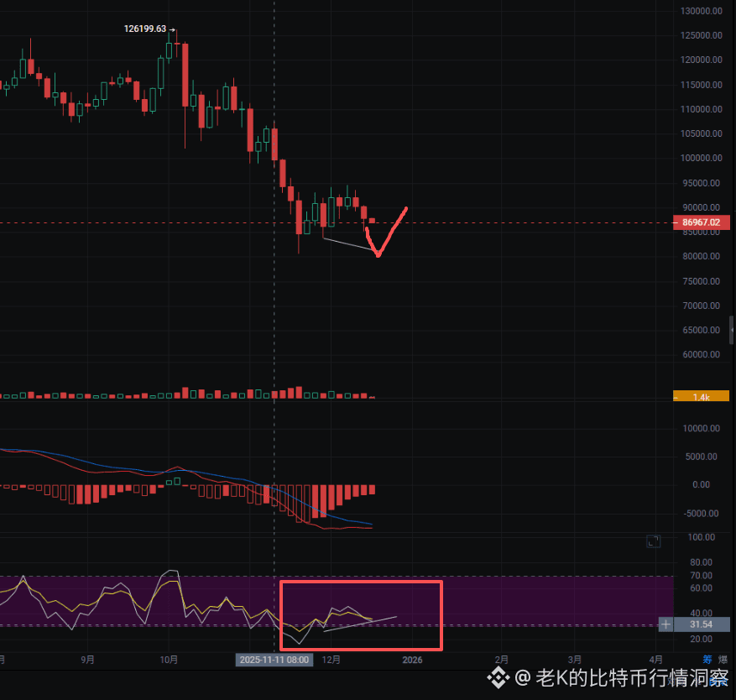Viewport: 736px width, 700px height.
Task: Click the RSI value tag 31.54
Action: [x=702, y=624]
